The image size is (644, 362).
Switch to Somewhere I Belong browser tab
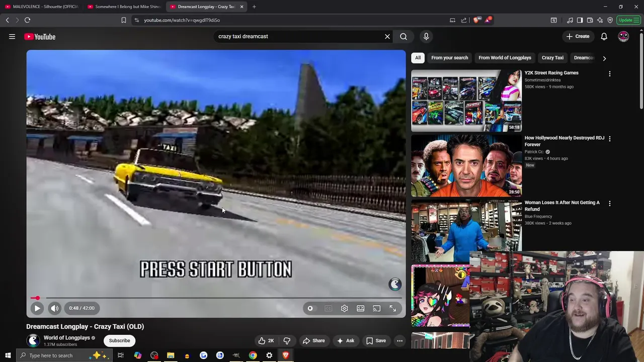tap(124, 7)
